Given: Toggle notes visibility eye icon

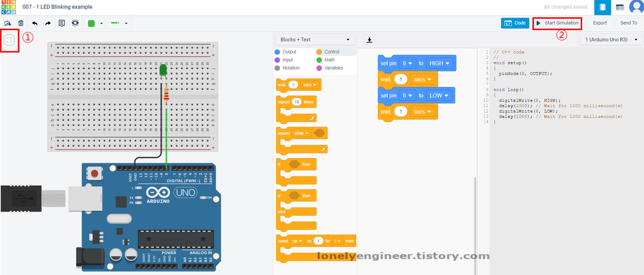Looking at the screenshot, I should [75, 23].
